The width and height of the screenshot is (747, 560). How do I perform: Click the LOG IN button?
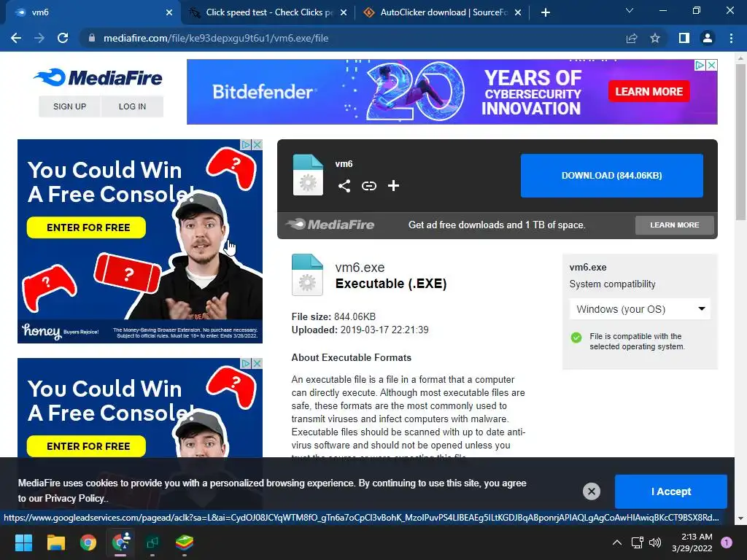[133, 106]
